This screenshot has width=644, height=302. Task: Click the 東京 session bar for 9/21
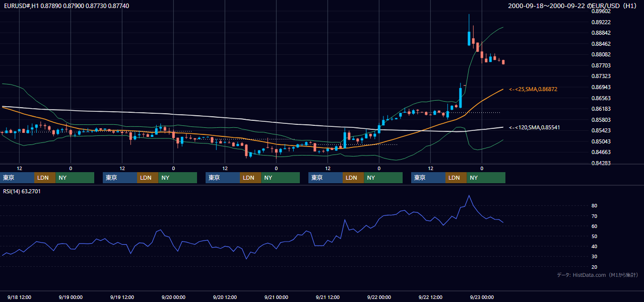tap(326, 178)
